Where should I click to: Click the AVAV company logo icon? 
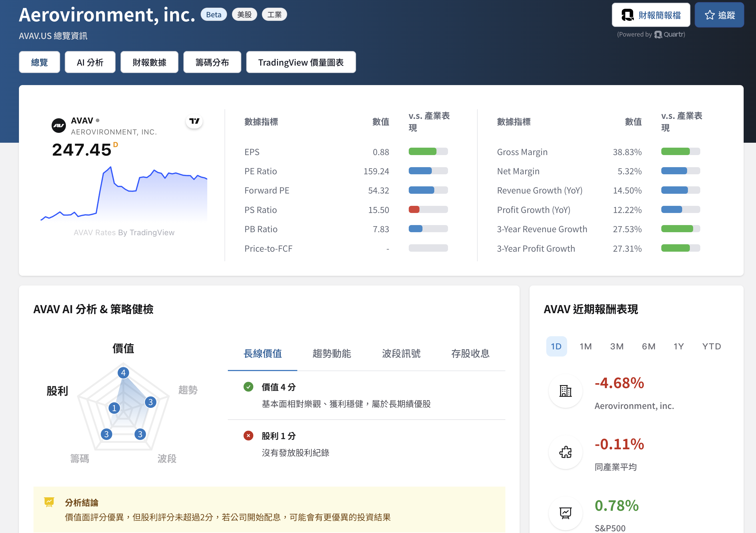pos(59,125)
